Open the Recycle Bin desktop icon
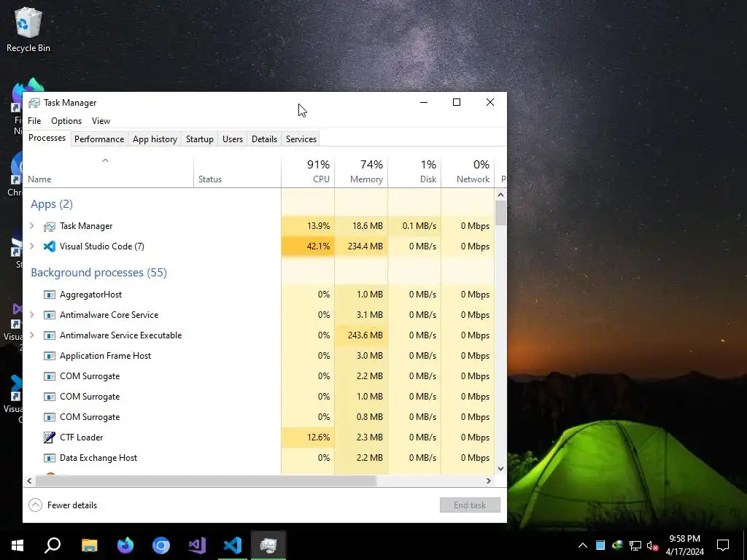 (28, 29)
